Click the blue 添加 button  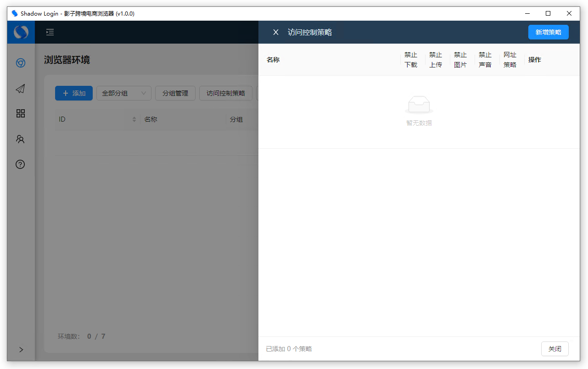point(73,93)
